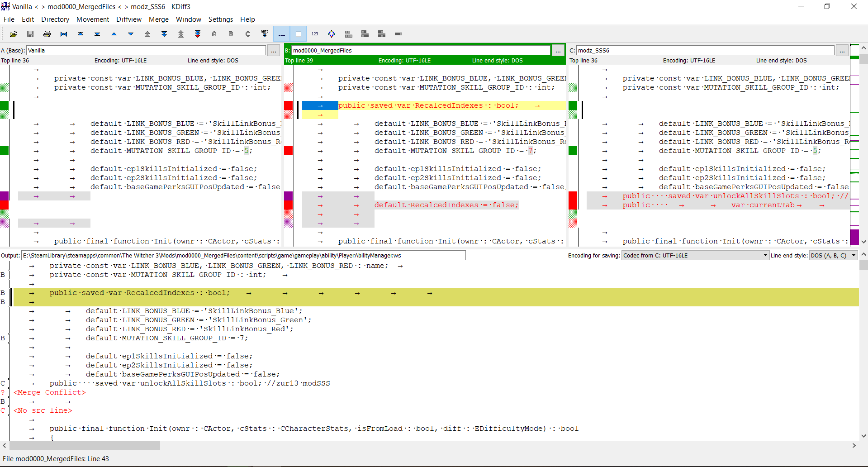Open the File menu

[9, 19]
